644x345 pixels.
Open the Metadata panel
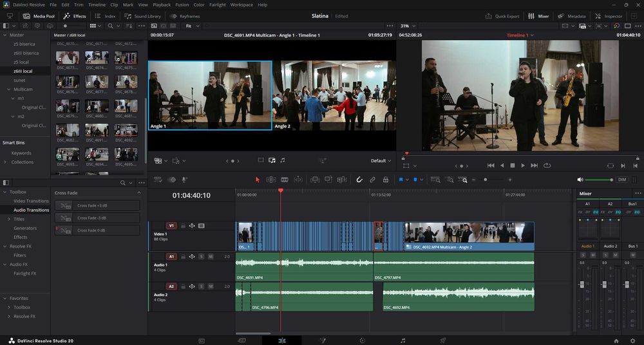[x=572, y=16]
